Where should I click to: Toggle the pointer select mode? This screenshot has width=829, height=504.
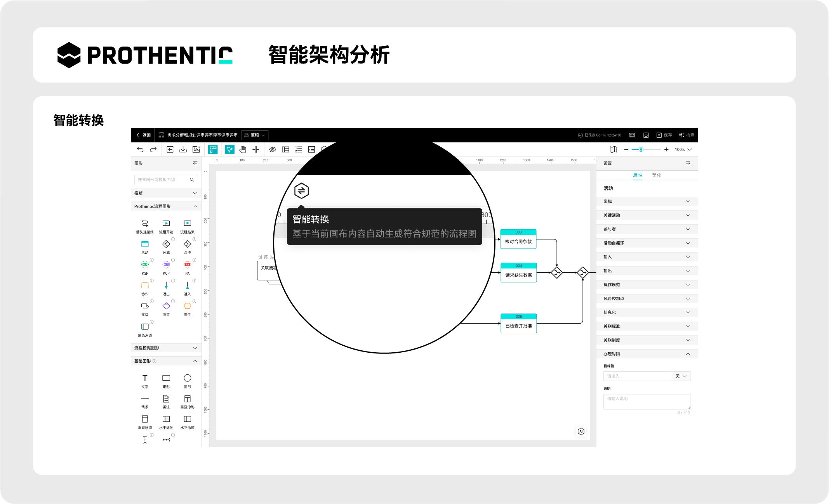click(x=229, y=149)
